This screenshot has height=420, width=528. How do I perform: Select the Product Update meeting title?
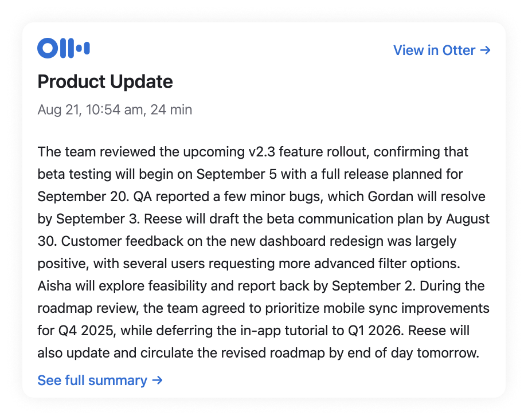(x=105, y=82)
